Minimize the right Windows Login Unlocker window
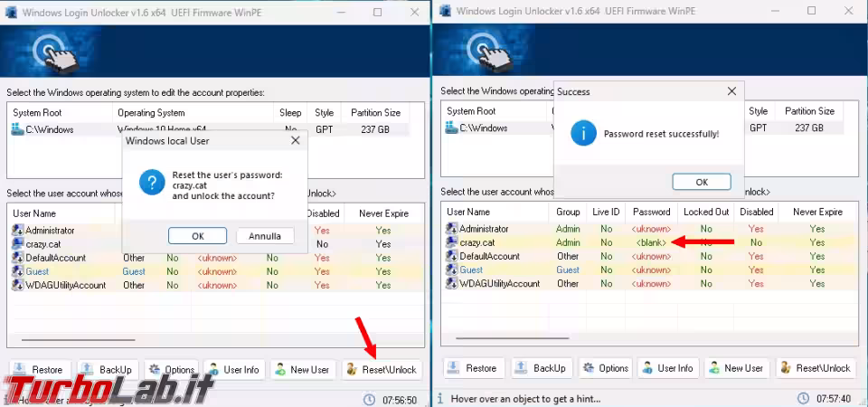The height and width of the screenshot is (407, 868). point(775,11)
